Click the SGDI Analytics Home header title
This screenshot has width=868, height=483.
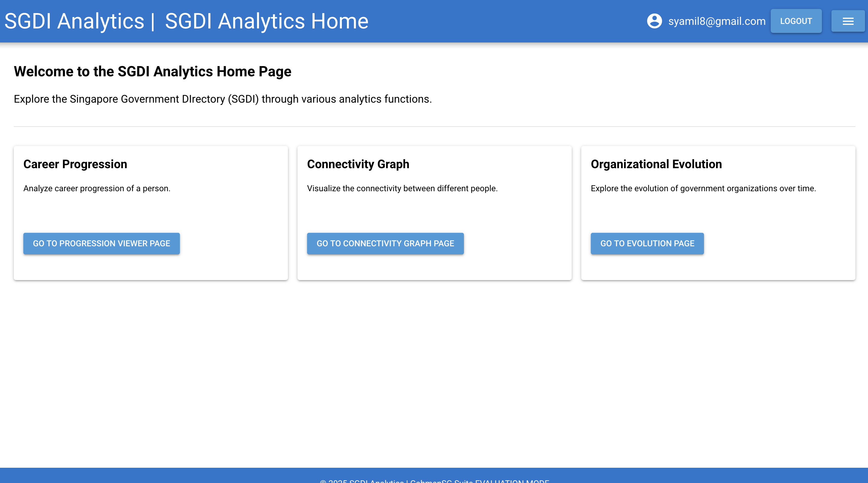pyautogui.click(x=266, y=21)
